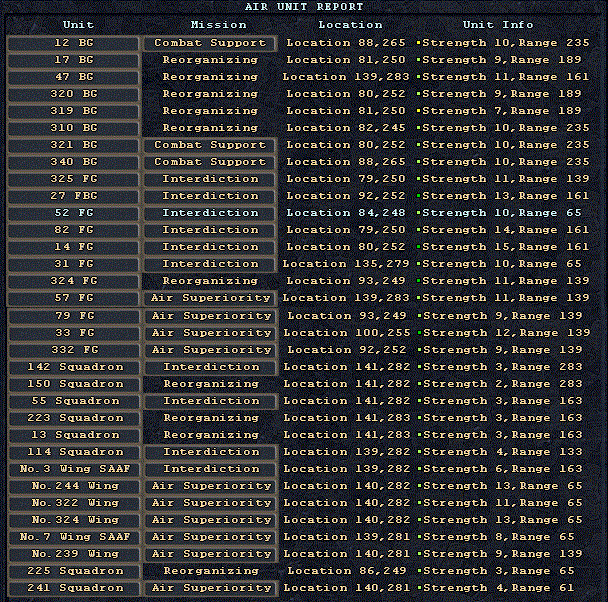Viewport: 608px width, 602px height.
Task: Click 225 Squadron location 86,249
Action: pos(347,571)
